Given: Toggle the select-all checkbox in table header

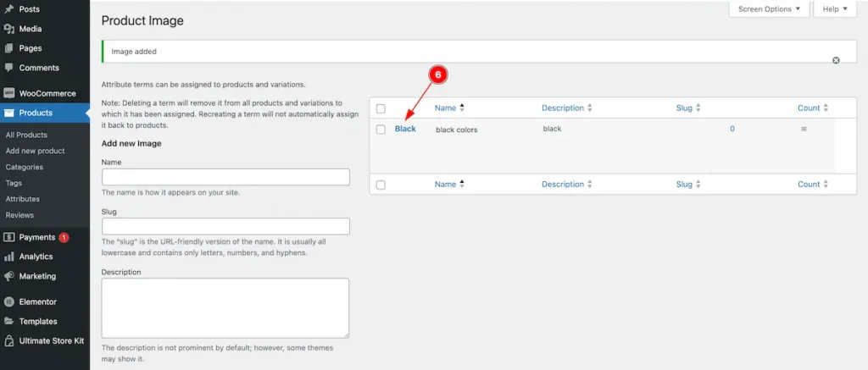Looking at the screenshot, I should [381, 109].
